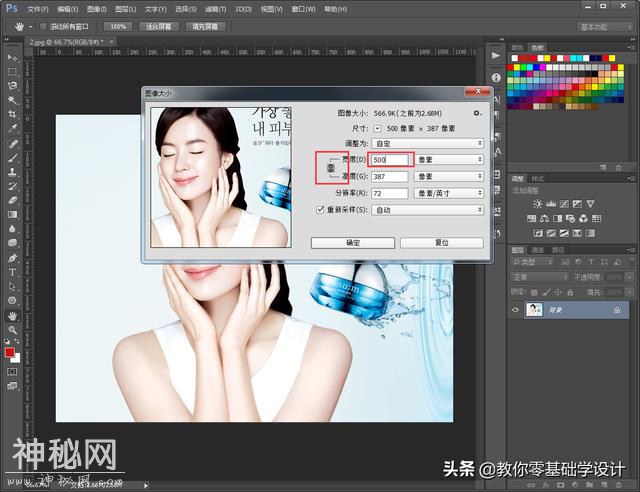Add Brightness/Contrast adjustment icon
The image size is (640, 492).
coord(538,203)
